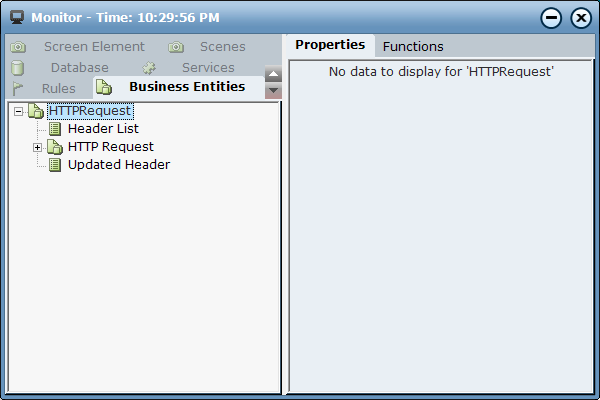Viewport: 600px width, 400px height.
Task: Collapse the HTTPRequest root tree node
Action: click(x=19, y=111)
